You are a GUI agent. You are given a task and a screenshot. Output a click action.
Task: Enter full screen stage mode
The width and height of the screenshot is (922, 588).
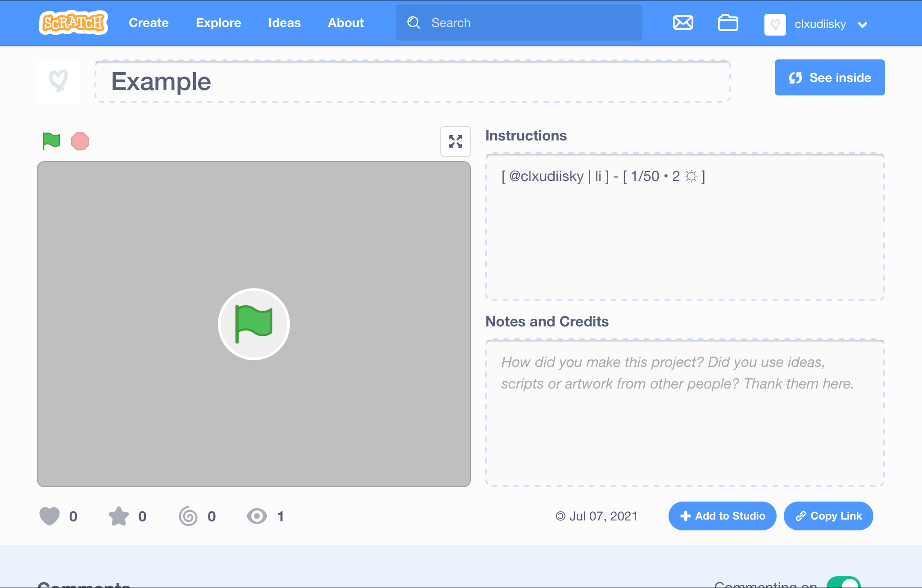click(x=455, y=141)
